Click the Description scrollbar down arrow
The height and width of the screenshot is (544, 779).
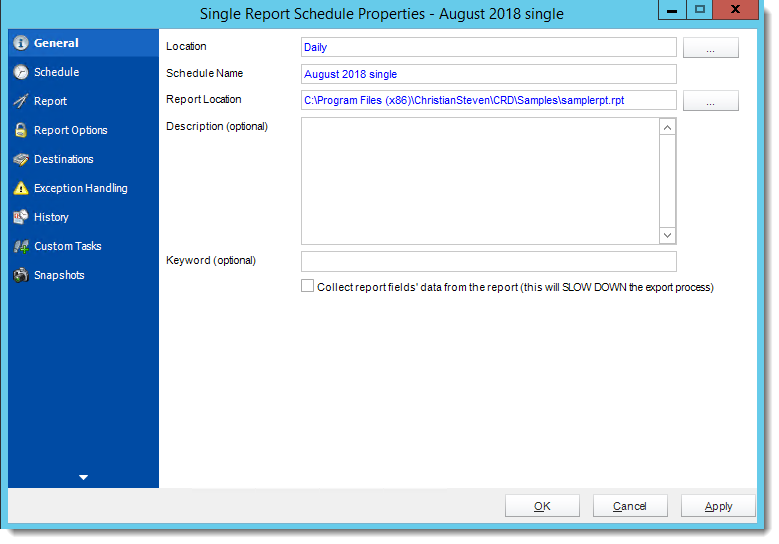(x=668, y=235)
